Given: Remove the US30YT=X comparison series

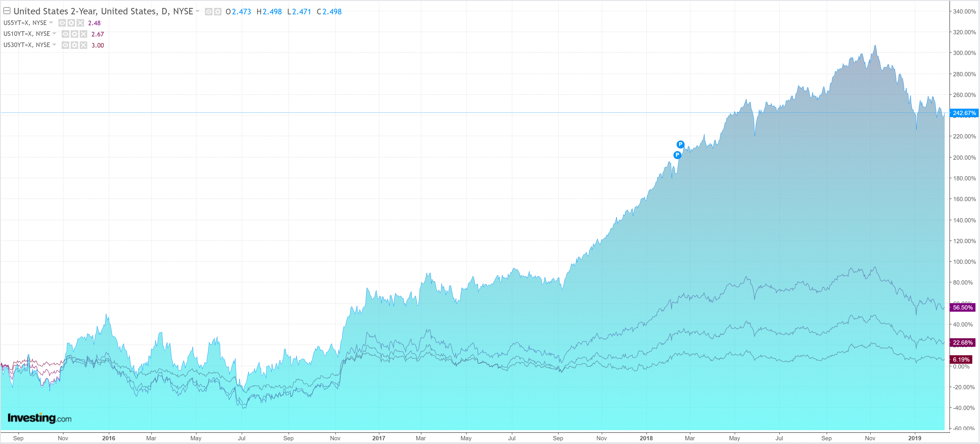Looking at the screenshot, I should click(83, 45).
